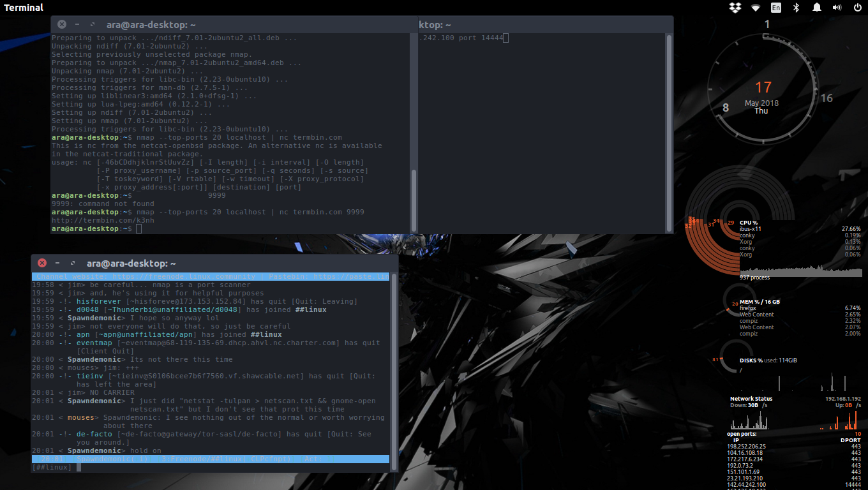Click the 'usage: nc [-46bCDdhjklnrStUuvZz]' line
The image size is (868, 490).
point(207,162)
